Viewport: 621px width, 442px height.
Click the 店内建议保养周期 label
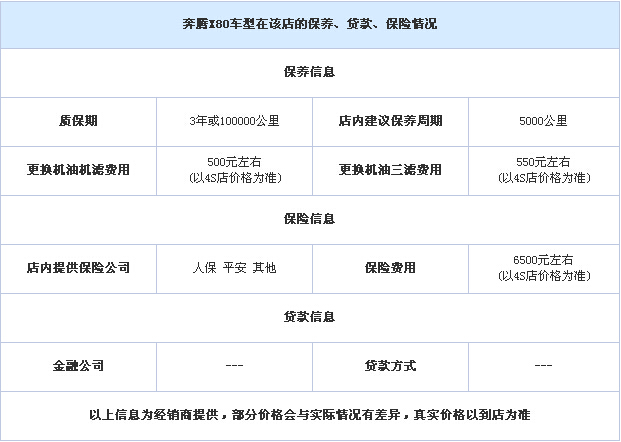click(x=391, y=121)
